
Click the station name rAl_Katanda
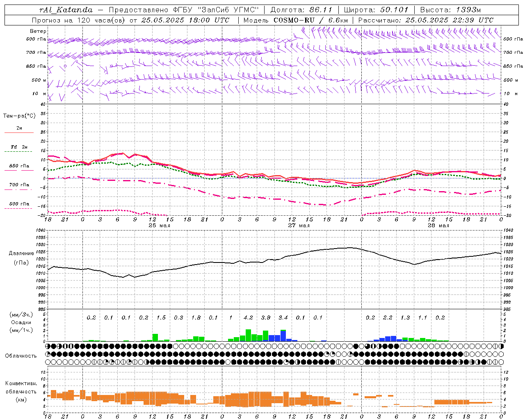66,10
